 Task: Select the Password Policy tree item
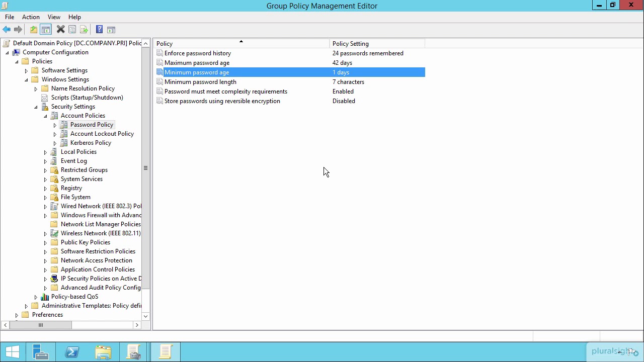tap(92, 125)
